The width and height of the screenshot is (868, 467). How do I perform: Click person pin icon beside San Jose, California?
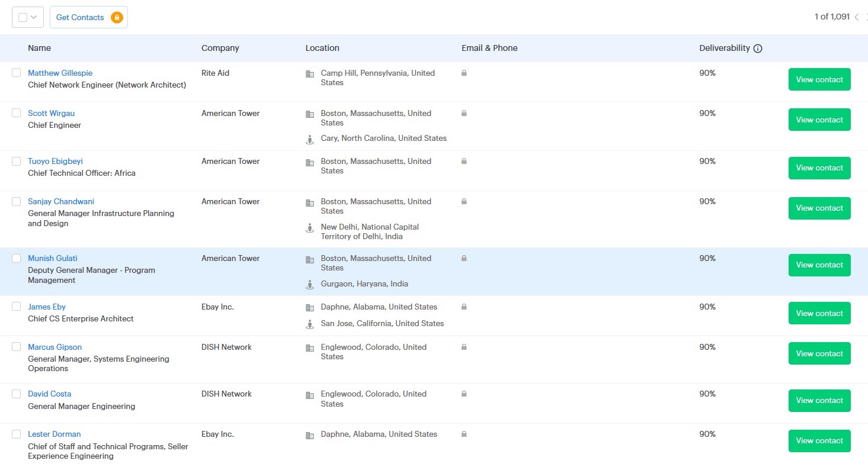[x=310, y=324]
